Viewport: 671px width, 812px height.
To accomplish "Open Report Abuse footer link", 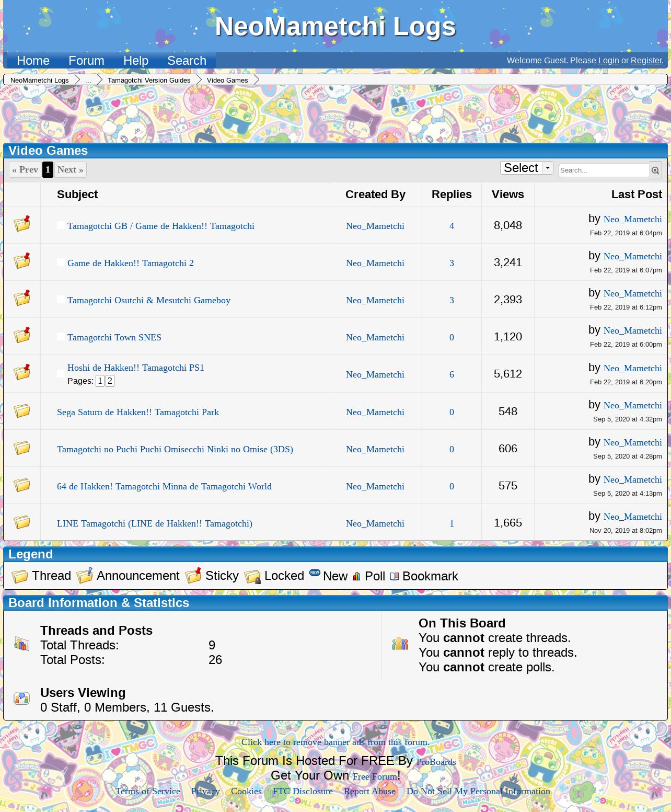I will click(369, 791).
